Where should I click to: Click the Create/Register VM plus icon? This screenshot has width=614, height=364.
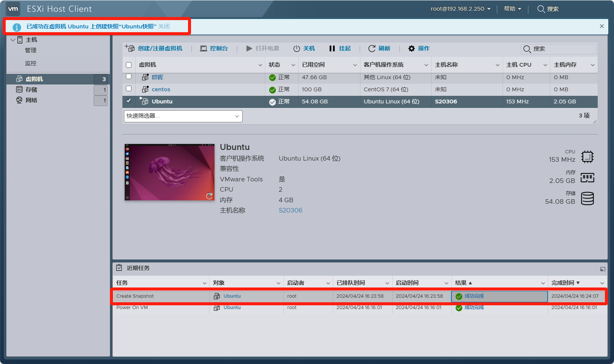click(130, 48)
